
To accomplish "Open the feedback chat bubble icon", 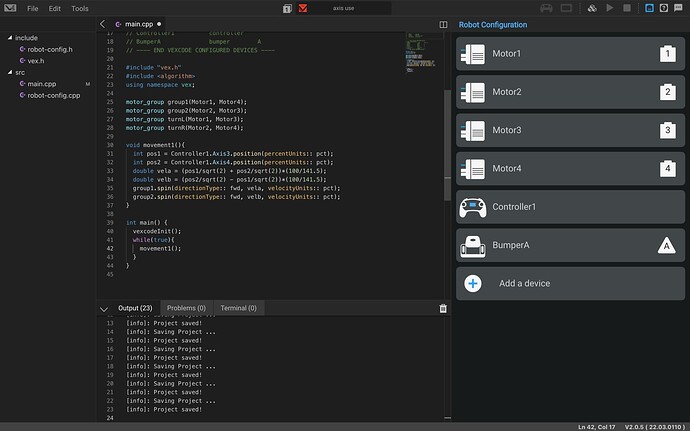I will pyautogui.click(x=678, y=8).
